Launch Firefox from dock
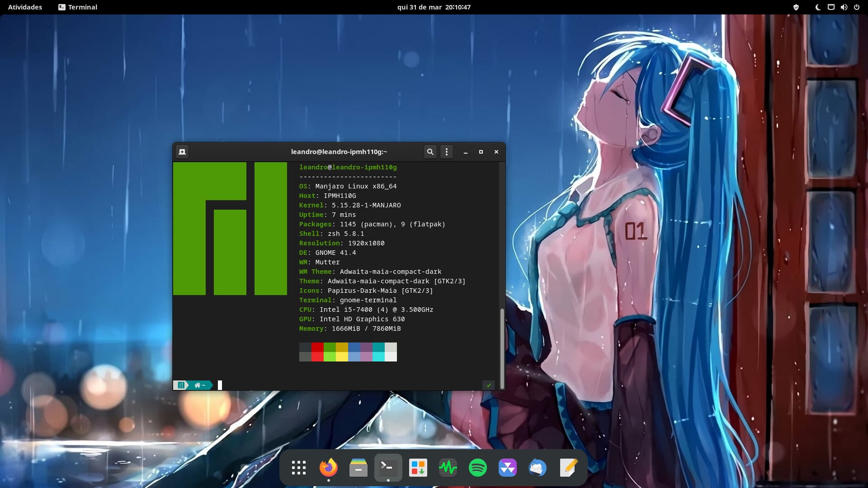This screenshot has height=488, width=868. click(329, 468)
